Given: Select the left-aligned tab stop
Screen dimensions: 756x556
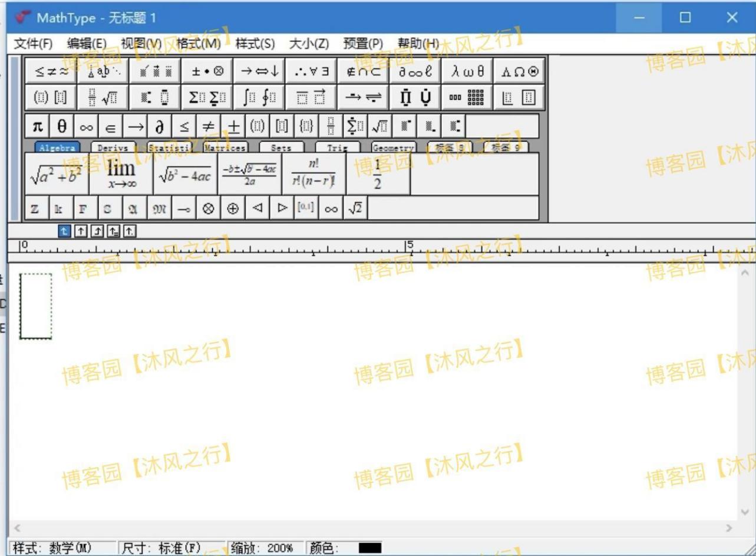Looking at the screenshot, I should pos(64,232).
